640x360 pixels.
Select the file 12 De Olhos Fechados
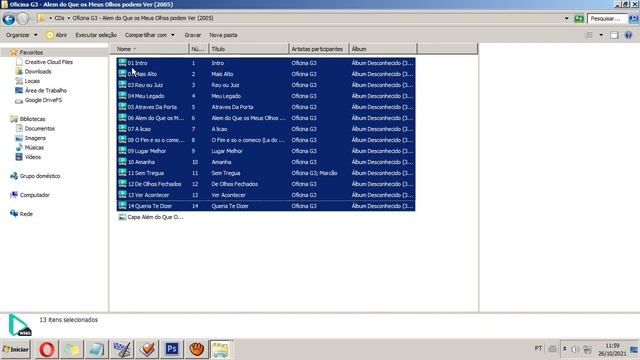tap(154, 184)
